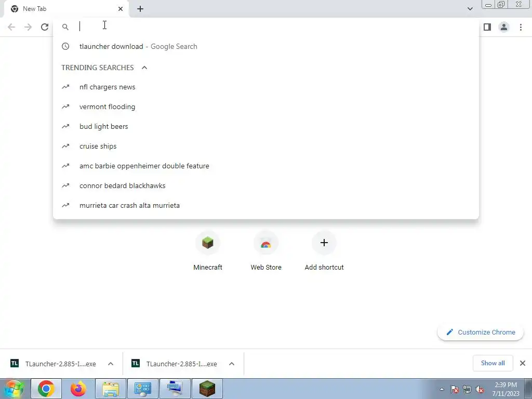The height and width of the screenshot is (399, 532).
Task: Launch Firefox from the taskbar
Action: [x=78, y=389]
